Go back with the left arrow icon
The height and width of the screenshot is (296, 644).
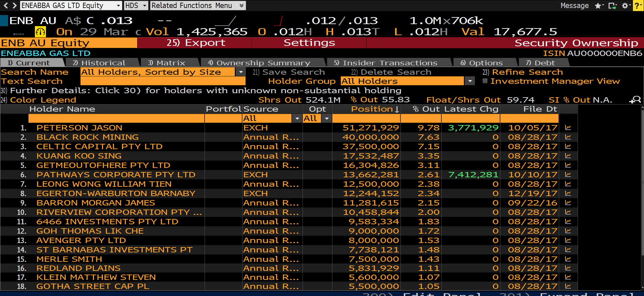tap(5, 5)
